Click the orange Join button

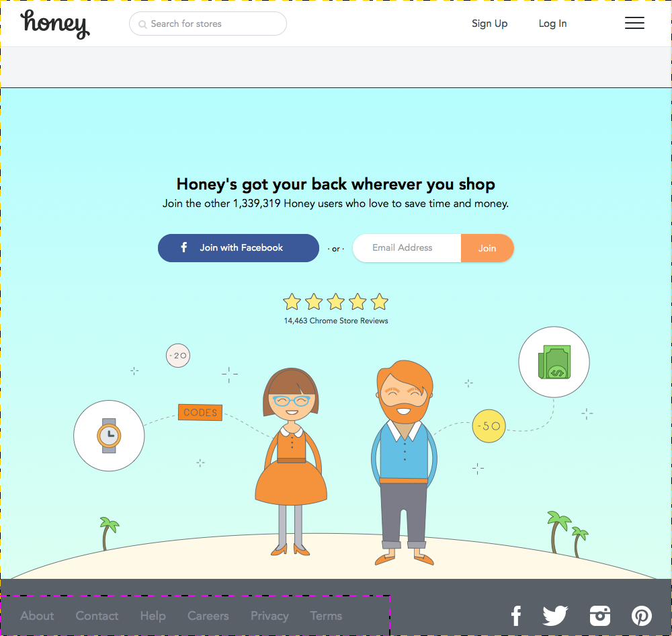coord(487,248)
